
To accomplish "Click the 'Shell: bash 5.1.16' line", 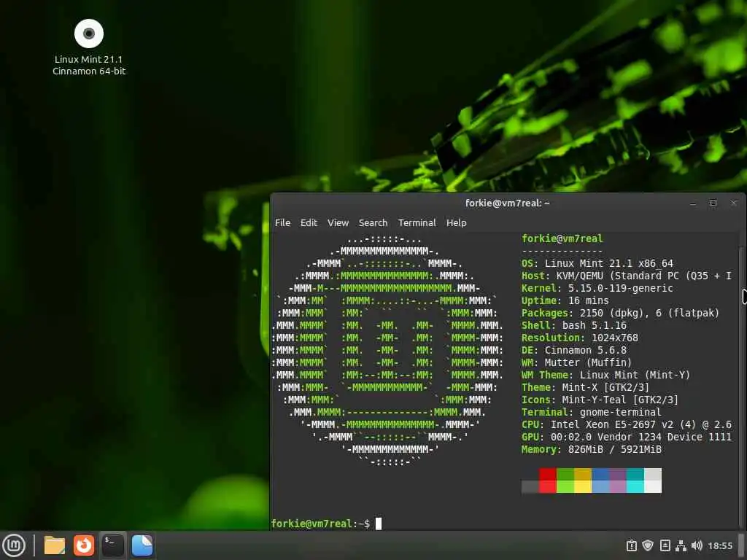I will pos(574,325).
